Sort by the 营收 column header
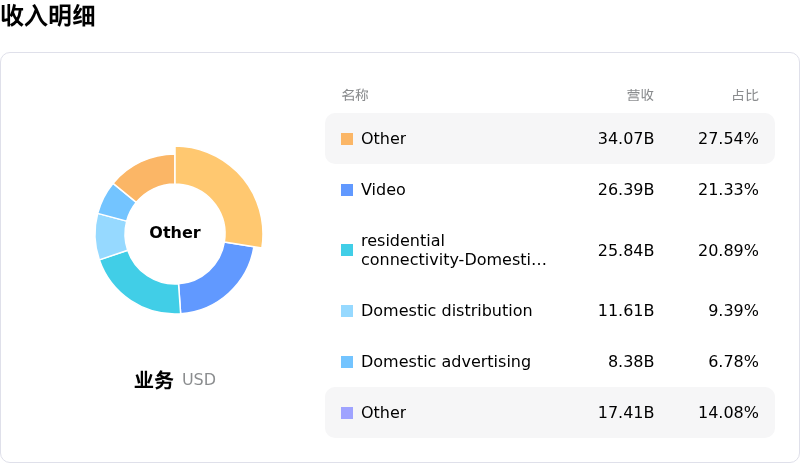 [x=640, y=95]
